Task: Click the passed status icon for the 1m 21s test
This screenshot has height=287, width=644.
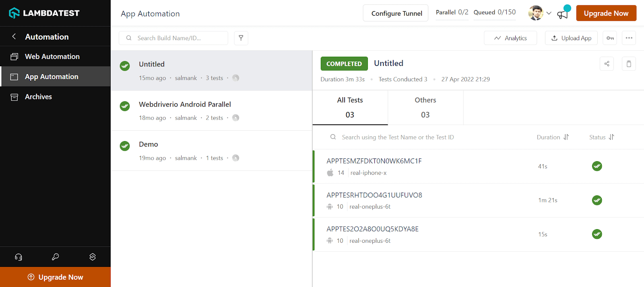Action: [x=597, y=200]
